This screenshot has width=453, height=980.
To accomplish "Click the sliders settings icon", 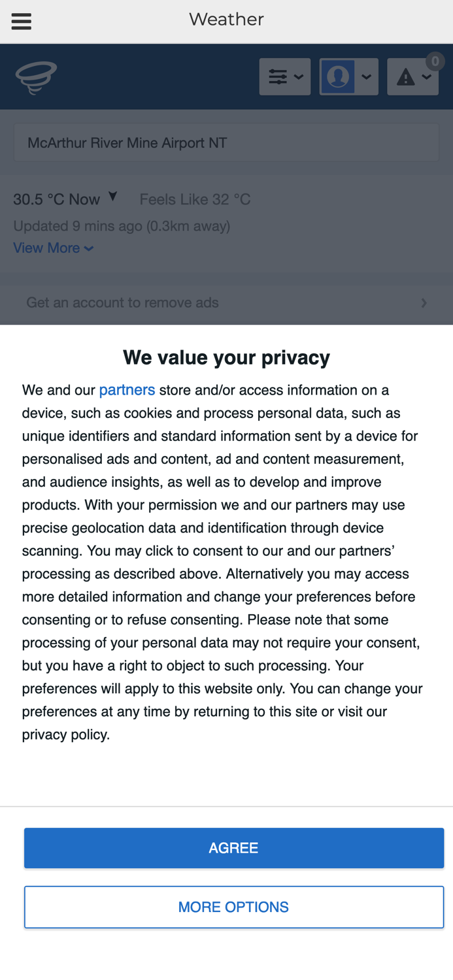I will pyautogui.click(x=278, y=77).
